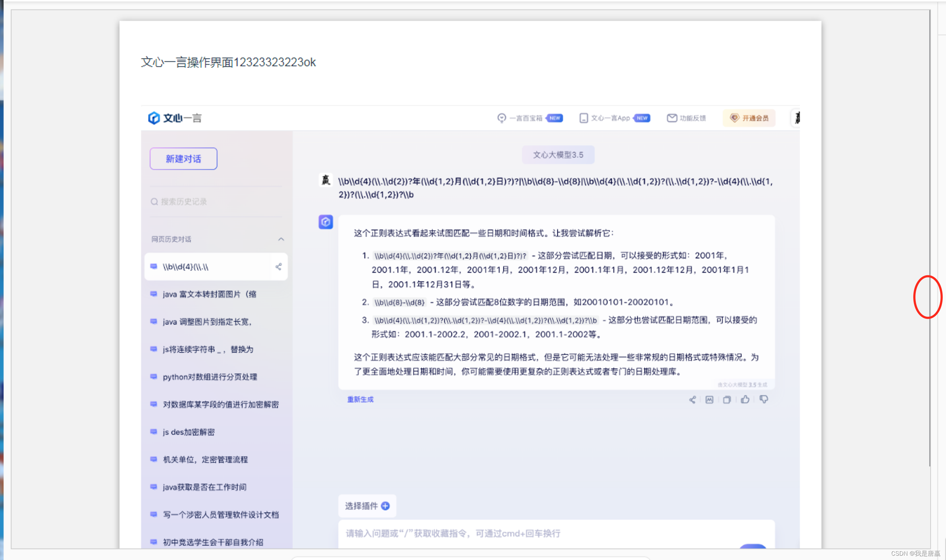
Task: Focus the 请输入问题 message input
Action: pos(557,534)
